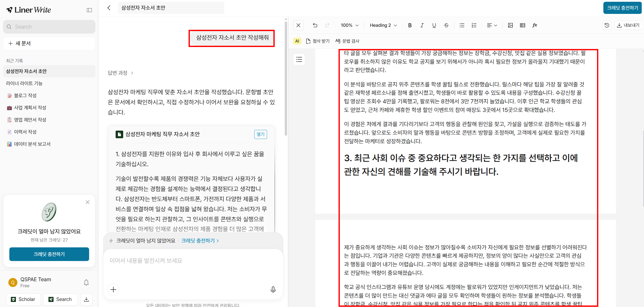This screenshot has height=307, width=644.
Task: Insert a table
Action: pos(523,25)
